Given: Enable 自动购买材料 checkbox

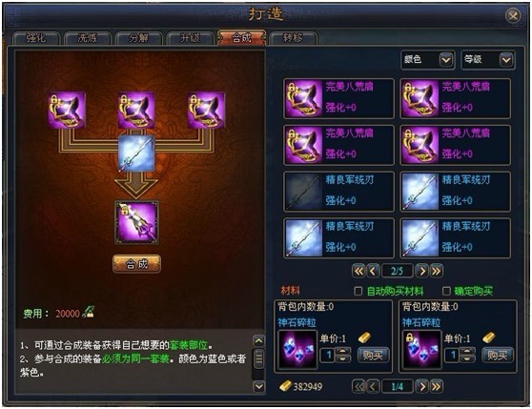Looking at the screenshot, I should pos(358,291).
